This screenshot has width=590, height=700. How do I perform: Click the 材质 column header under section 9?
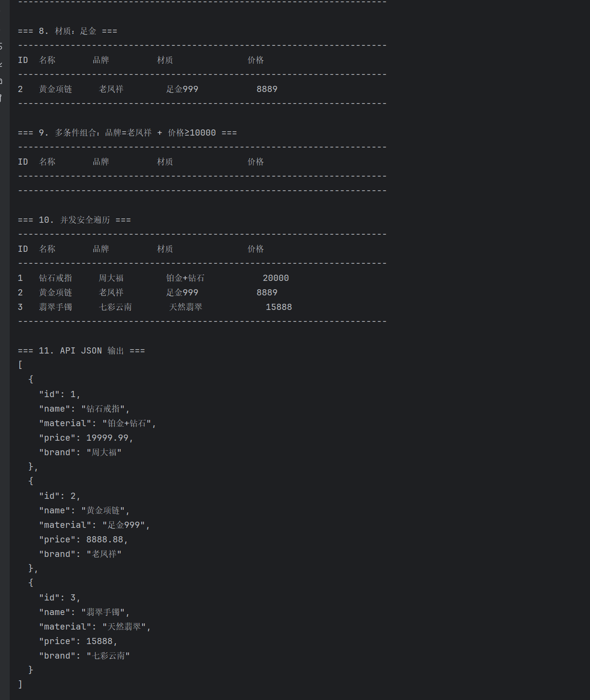(x=165, y=162)
